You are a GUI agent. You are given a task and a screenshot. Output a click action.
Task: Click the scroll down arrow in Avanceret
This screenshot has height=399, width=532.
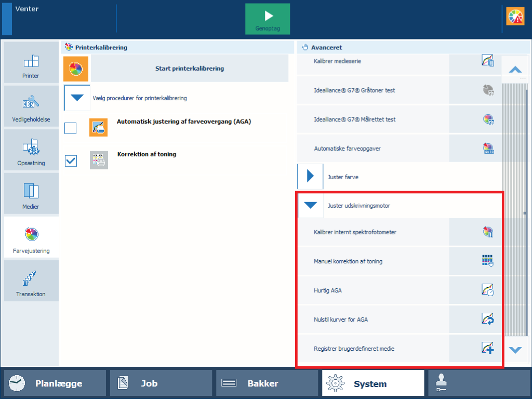[x=515, y=350]
